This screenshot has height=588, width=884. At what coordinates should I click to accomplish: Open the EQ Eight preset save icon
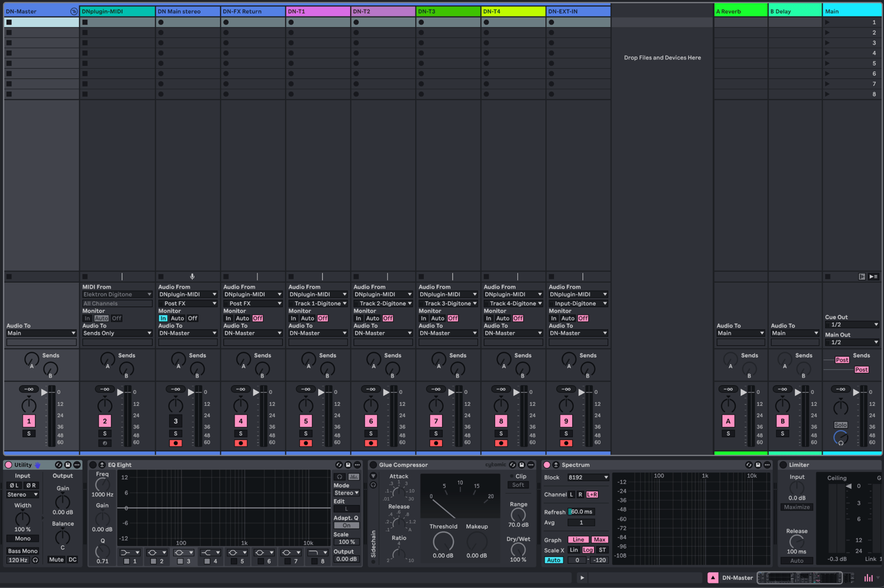pyautogui.click(x=348, y=465)
